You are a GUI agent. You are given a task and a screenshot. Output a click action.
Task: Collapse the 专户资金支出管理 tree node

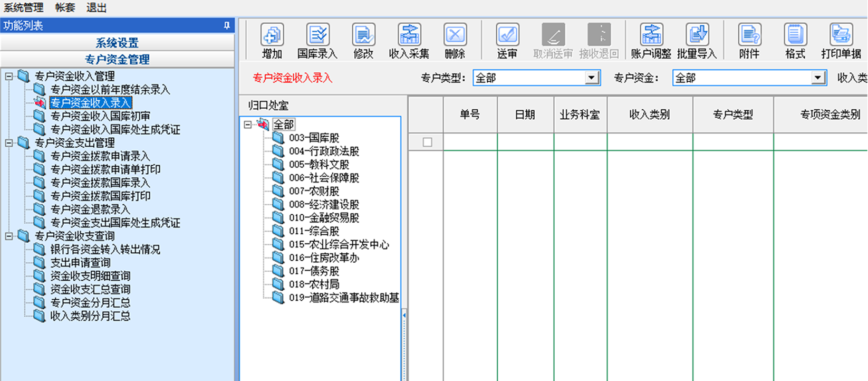[x=9, y=143]
